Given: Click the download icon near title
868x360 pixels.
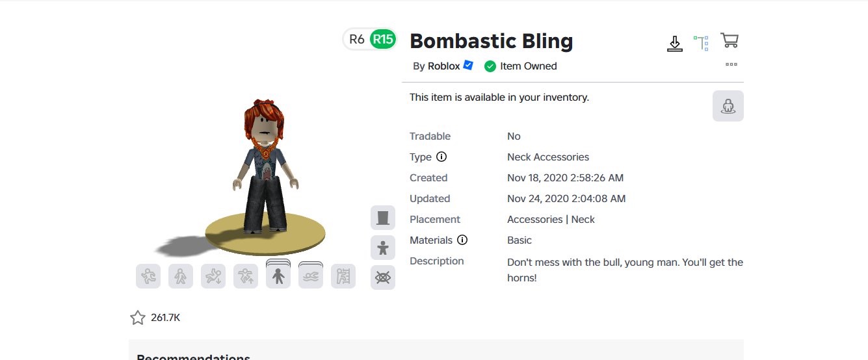Looking at the screenshot, I should point(675,44).
